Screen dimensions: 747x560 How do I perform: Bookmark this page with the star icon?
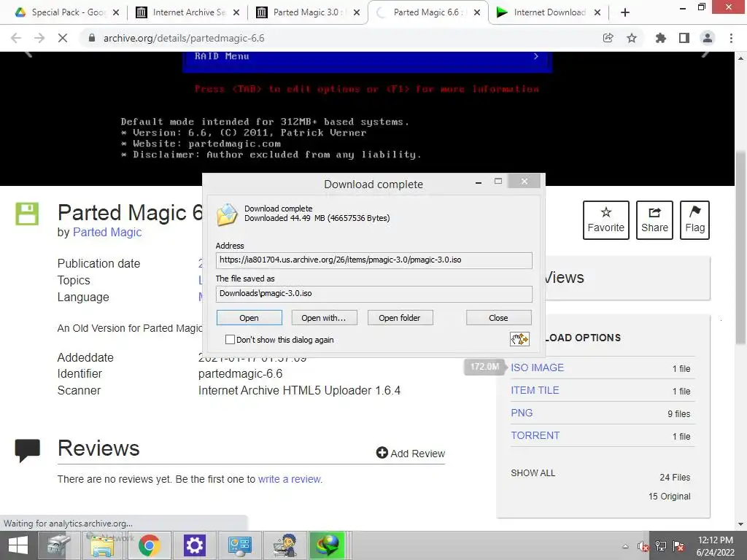pyautogui.click(x=632, y=38)
